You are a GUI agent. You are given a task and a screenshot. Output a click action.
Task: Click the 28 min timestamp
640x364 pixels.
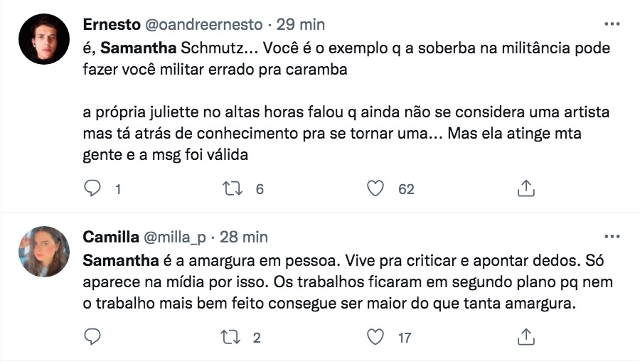click(x=244, y=237)
